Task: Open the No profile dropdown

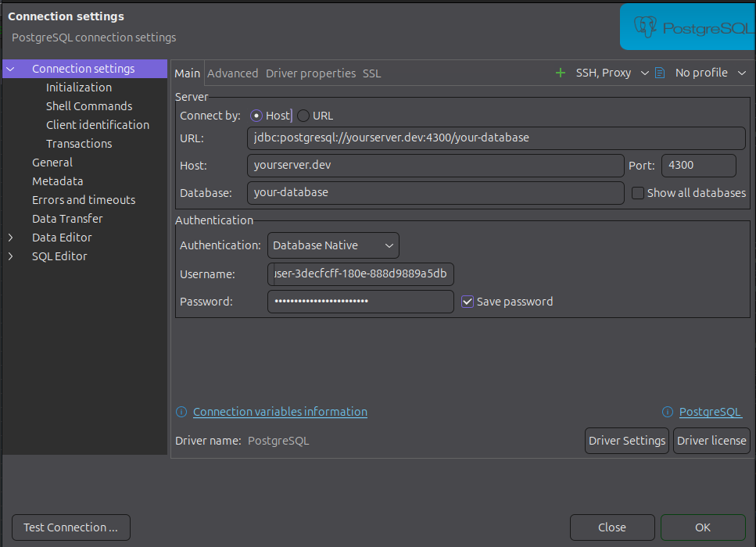Action: (742, 73)
